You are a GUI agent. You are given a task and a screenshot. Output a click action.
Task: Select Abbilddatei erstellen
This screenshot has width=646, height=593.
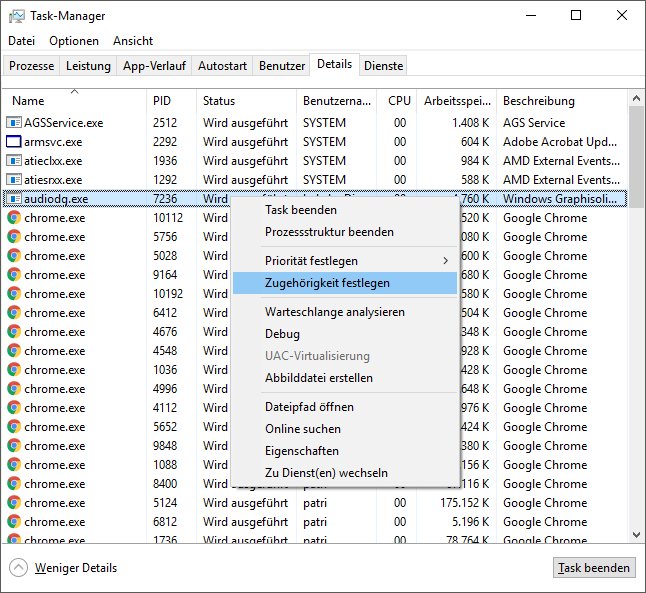(344, 377)
